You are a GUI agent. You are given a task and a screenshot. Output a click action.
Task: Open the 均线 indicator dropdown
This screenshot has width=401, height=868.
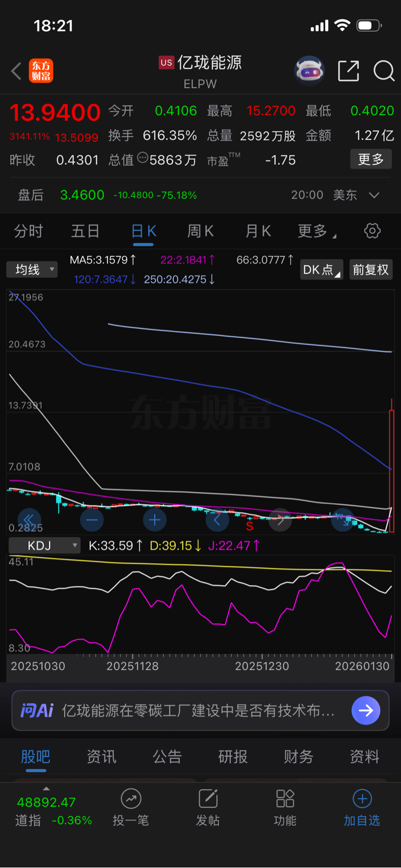tap(32, 269)
